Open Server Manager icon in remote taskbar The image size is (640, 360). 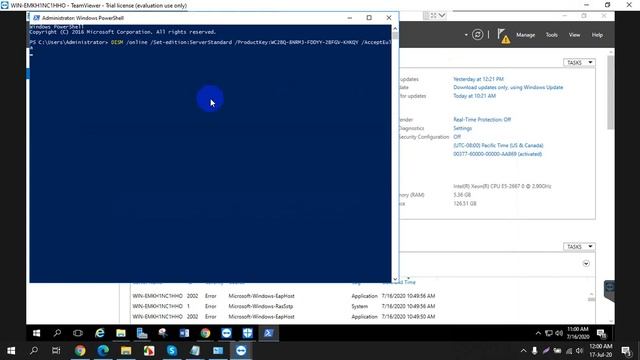click(142, 333)
